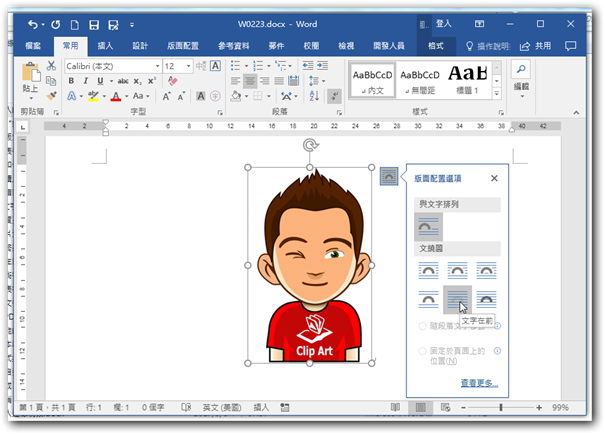Customize quick access toolbar dropdown
This screenshot has height=434, width=605.
[x=132, y=25]
